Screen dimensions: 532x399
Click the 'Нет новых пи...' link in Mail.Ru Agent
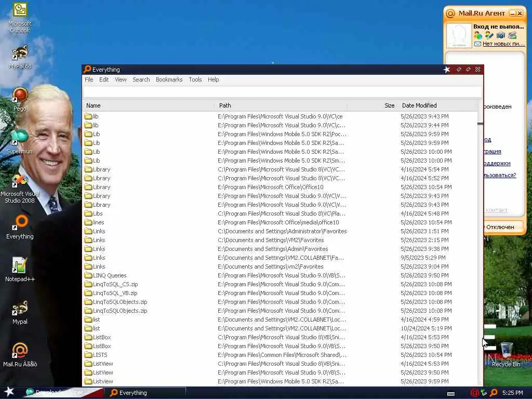(x=503, y=44)
